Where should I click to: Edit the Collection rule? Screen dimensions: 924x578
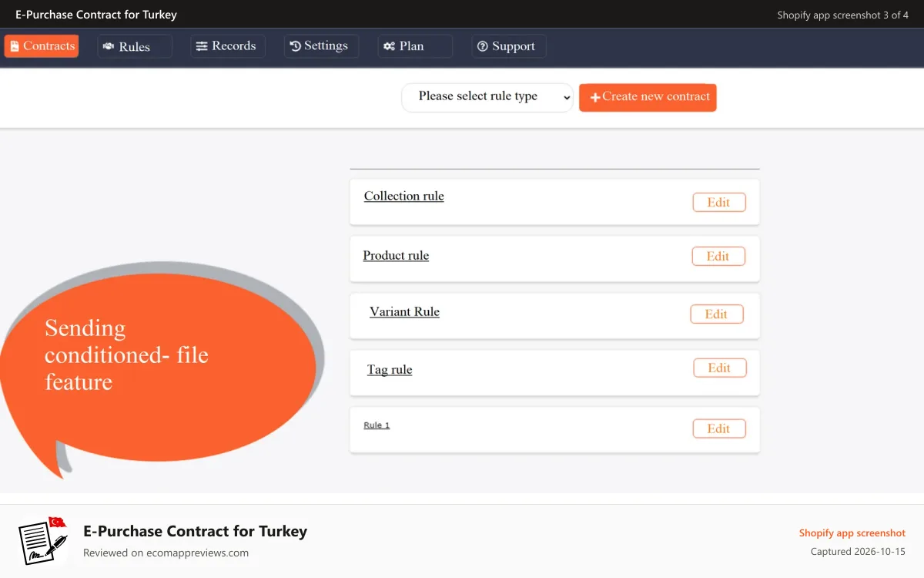coord(719,202)
